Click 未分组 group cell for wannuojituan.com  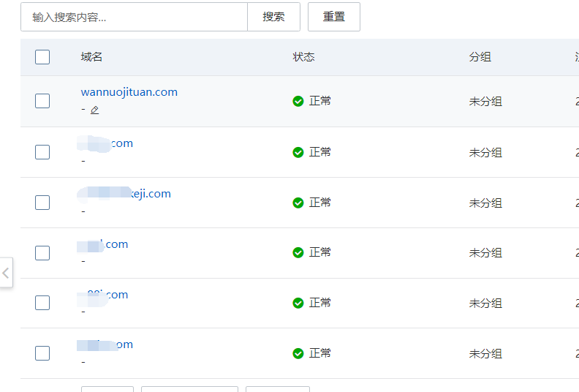coord(485,102)
